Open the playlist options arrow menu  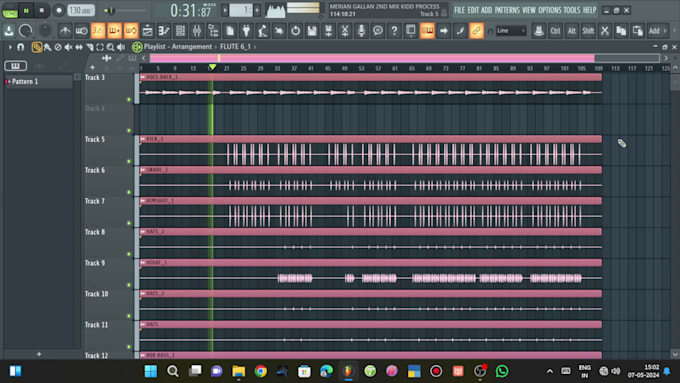[x=10, y=47]
